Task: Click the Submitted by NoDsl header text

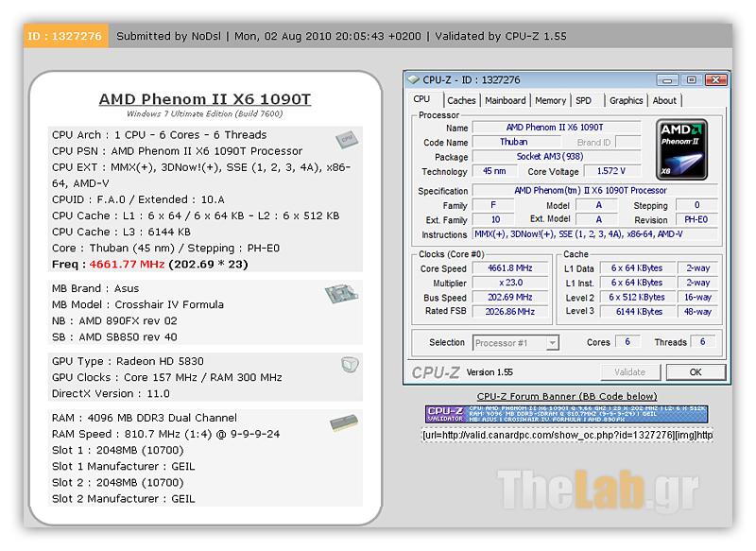Action: [169, 36]
